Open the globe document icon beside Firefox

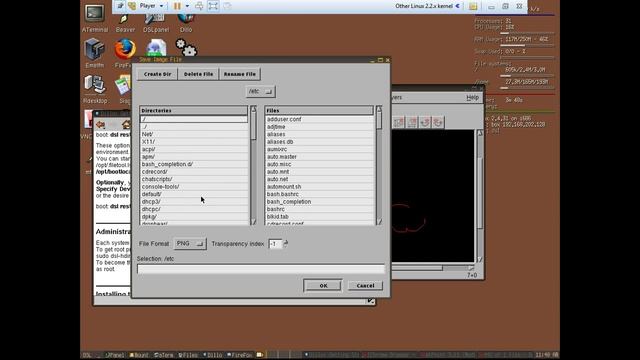pos(156,47)
